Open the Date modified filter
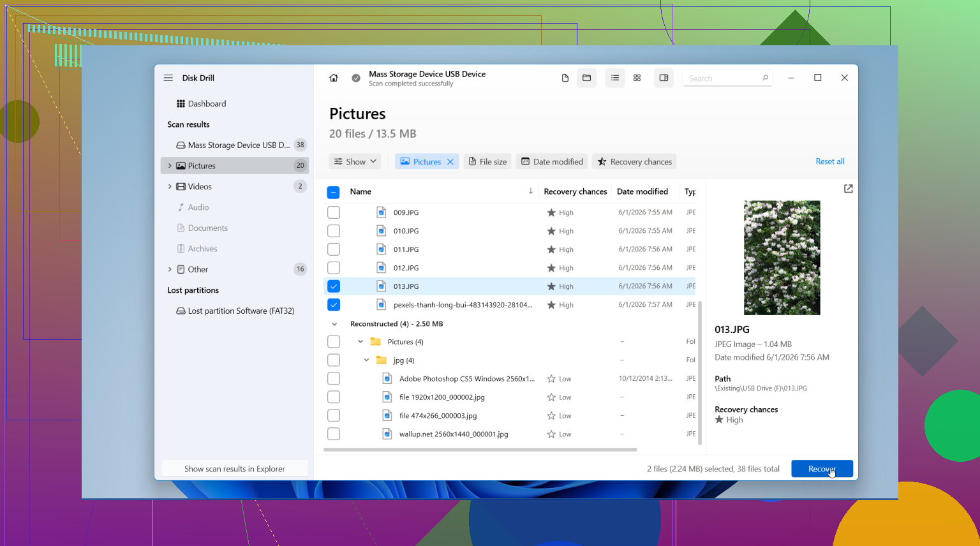This screenshot has height=546, width=980. click(553, 162)
